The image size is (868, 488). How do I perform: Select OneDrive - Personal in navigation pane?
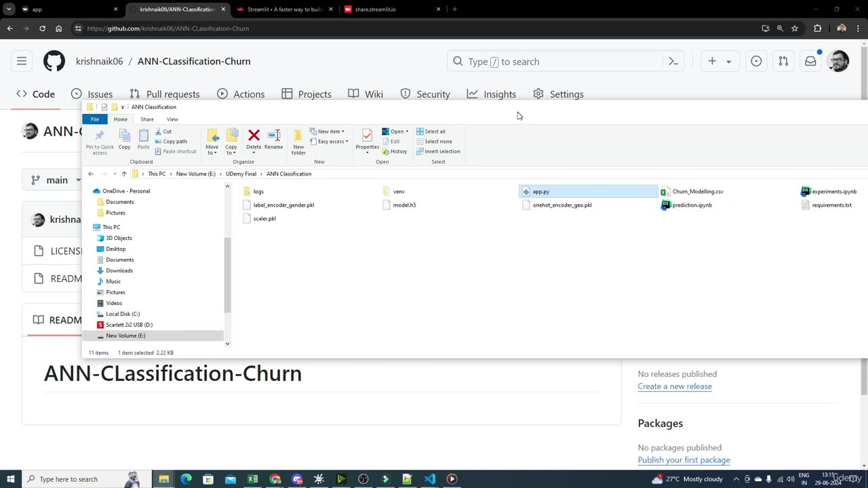tap(125, 191)
